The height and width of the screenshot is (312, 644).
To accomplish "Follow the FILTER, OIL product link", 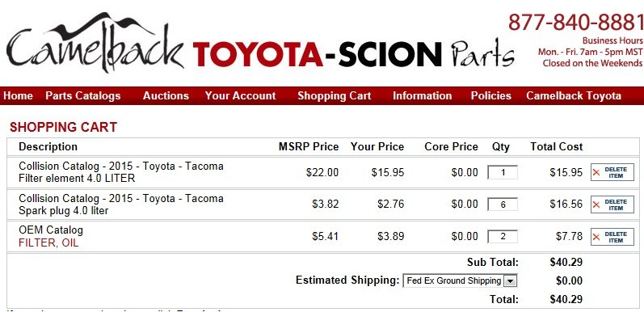I will click(x=48, y=243).
